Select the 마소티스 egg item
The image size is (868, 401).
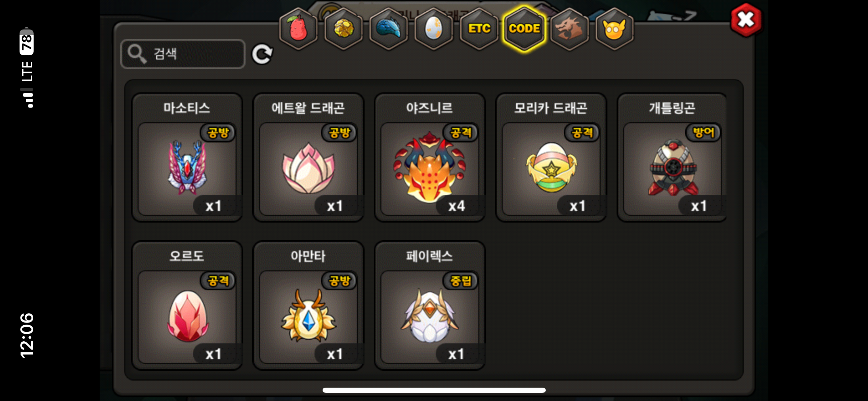click(x=187, y=158)
